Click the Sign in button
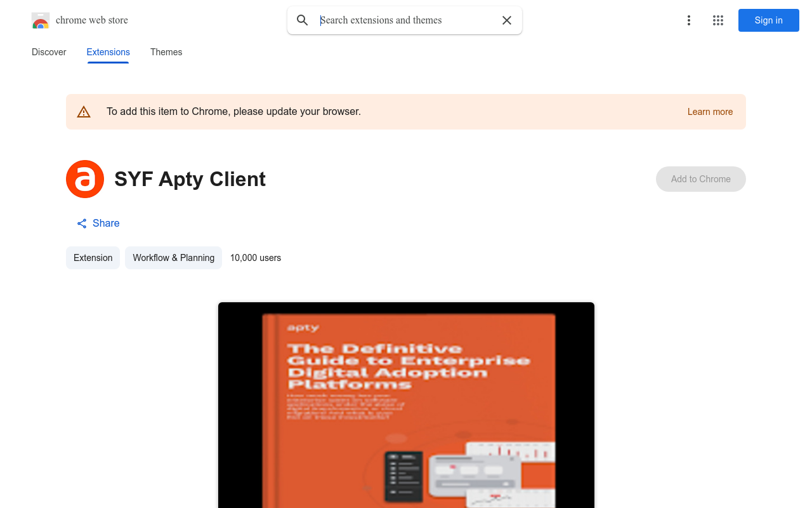812x508 pixels. click(x=768, y=20)
